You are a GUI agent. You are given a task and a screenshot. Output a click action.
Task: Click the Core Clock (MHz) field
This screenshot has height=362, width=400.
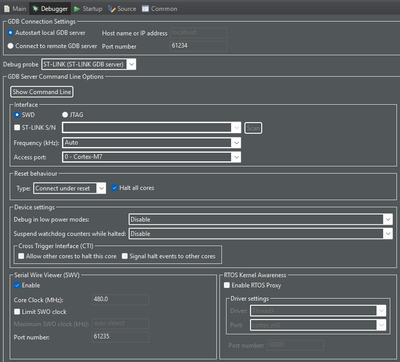[120, 299]
